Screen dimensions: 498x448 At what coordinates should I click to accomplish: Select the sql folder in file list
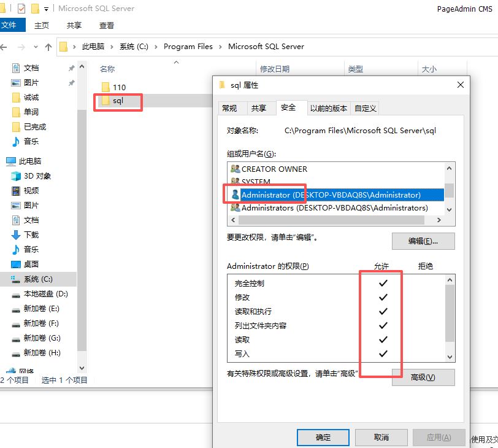click(x=118, y=101)
